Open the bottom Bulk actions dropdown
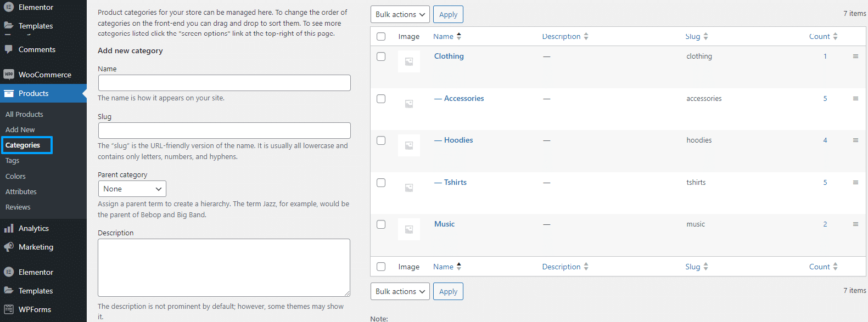The image size is (868, 322). 400,291
